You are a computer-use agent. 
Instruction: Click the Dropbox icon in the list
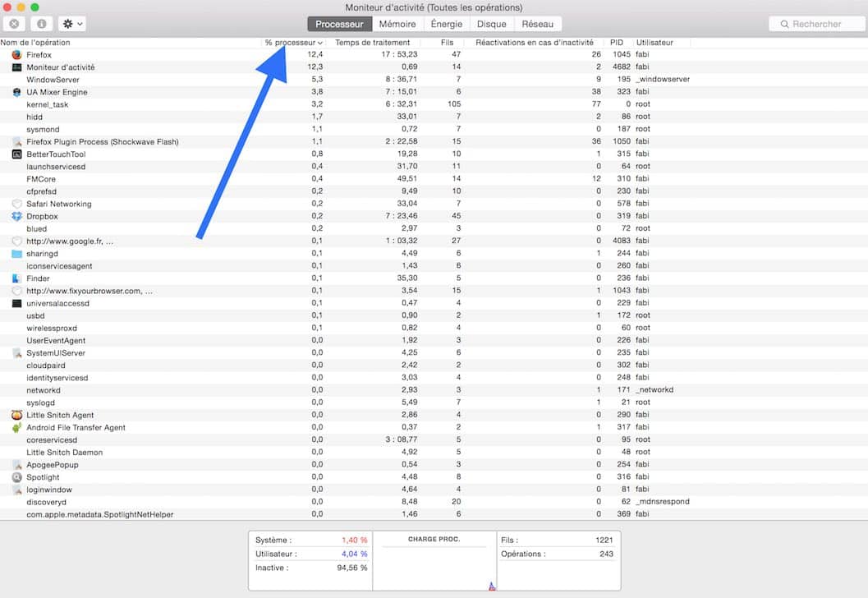(16, 216)
